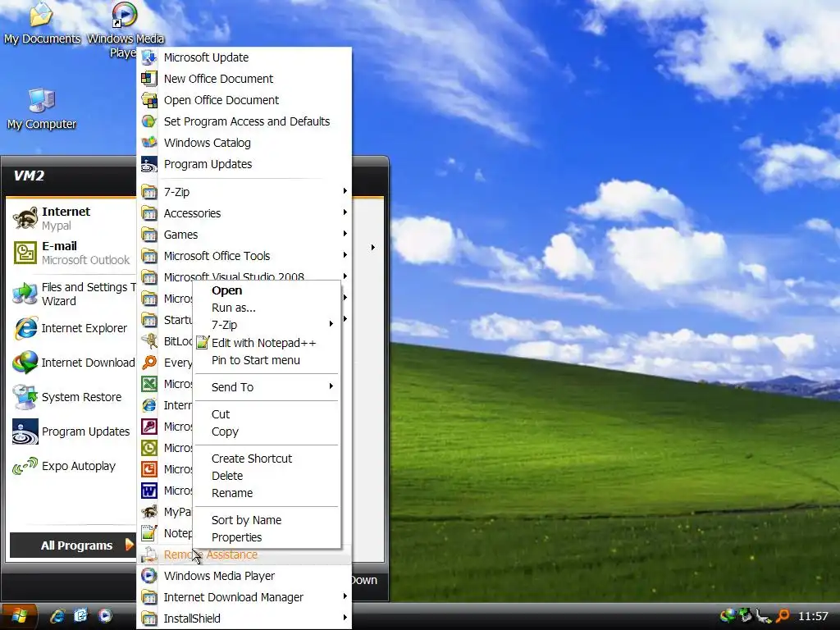The width and height of the screenshot is (840, 630).
Task: Open Program Updates in left Start panel
Action: (x=72, y=431)
